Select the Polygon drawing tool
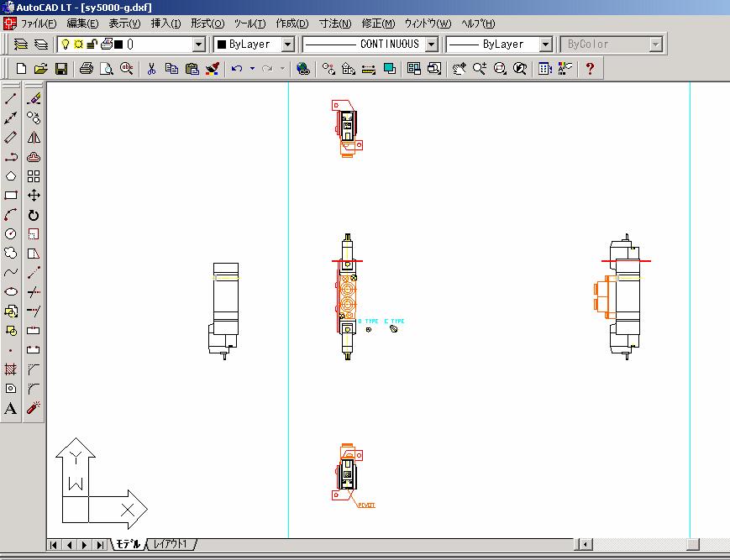730x560 pixels. (x=11, y=176)
